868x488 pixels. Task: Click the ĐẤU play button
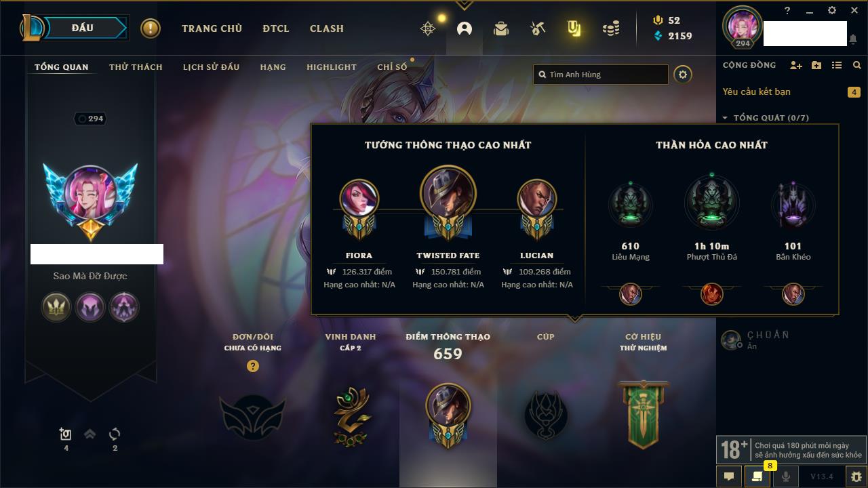pos(83,28)
